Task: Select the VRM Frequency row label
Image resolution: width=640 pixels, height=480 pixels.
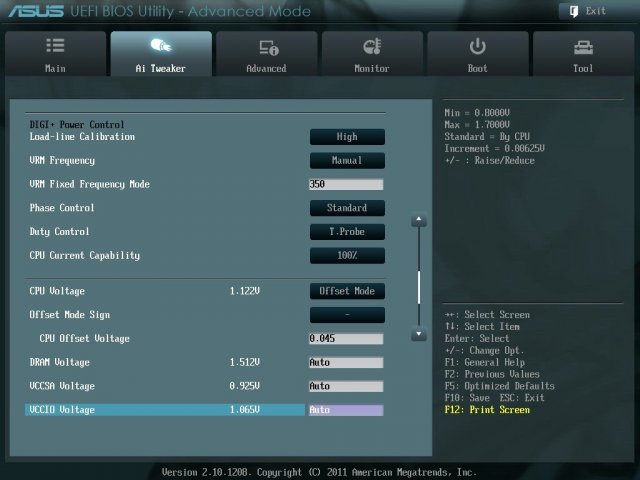Action: click(x=62, y=160)
